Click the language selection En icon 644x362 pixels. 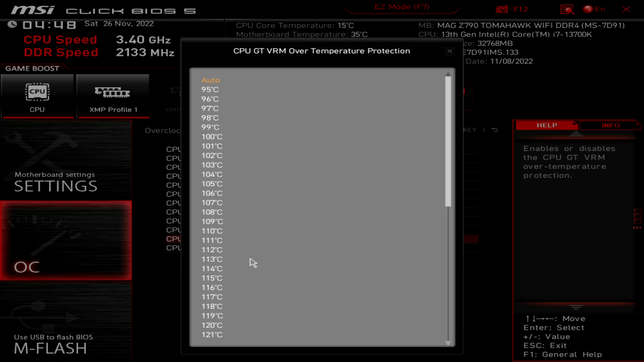tap(595, 9)
